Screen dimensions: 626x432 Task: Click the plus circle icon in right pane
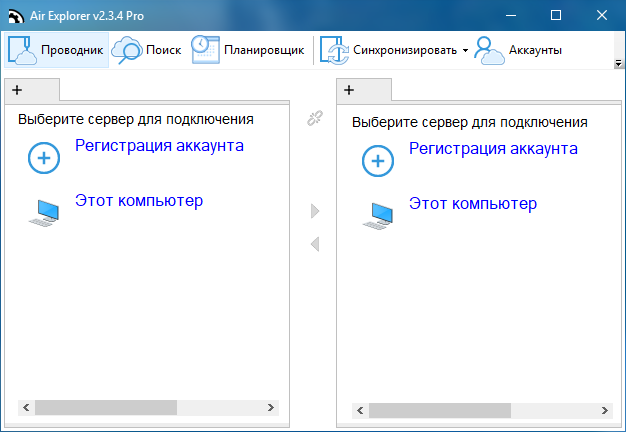coord(378,161)
